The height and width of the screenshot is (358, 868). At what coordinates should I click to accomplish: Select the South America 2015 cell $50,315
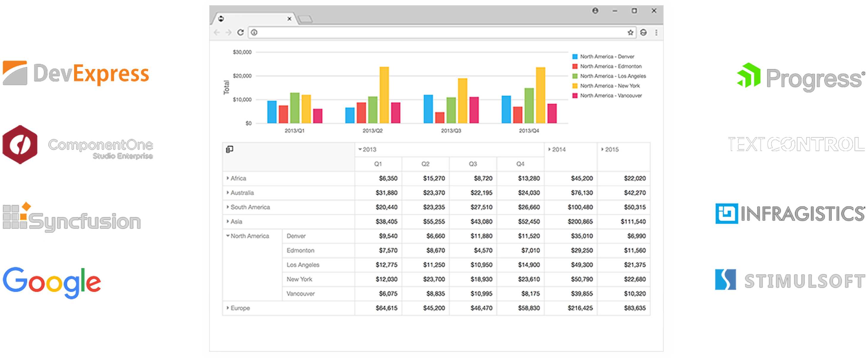[x=624, y=207]
